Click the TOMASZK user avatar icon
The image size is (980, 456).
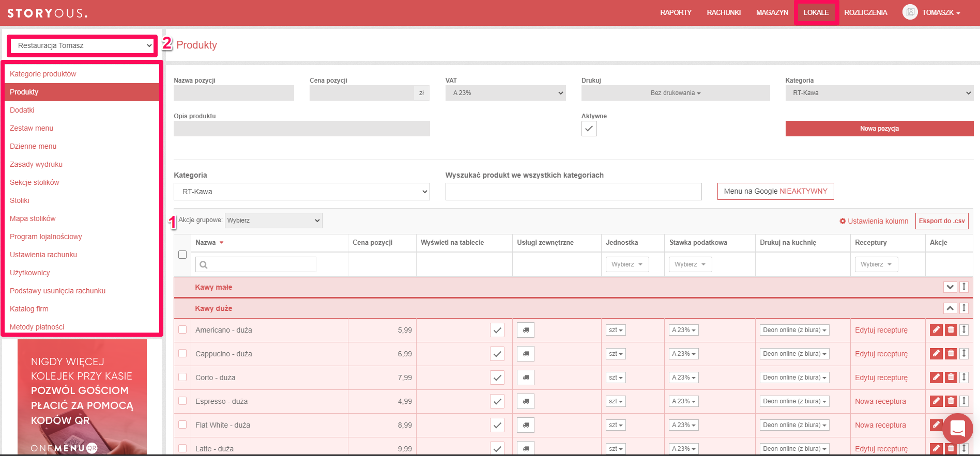click(910, 12)
